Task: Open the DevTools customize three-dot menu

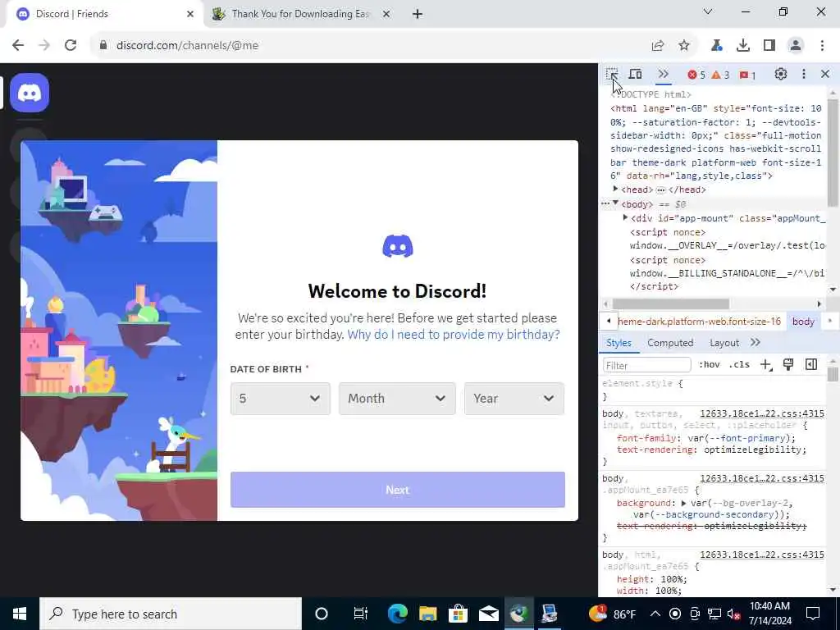Action: 804,74
